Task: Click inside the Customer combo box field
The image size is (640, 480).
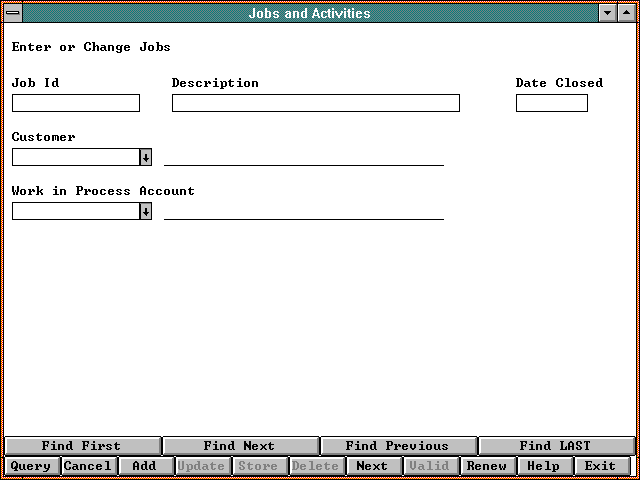Action: pos(75,157)
